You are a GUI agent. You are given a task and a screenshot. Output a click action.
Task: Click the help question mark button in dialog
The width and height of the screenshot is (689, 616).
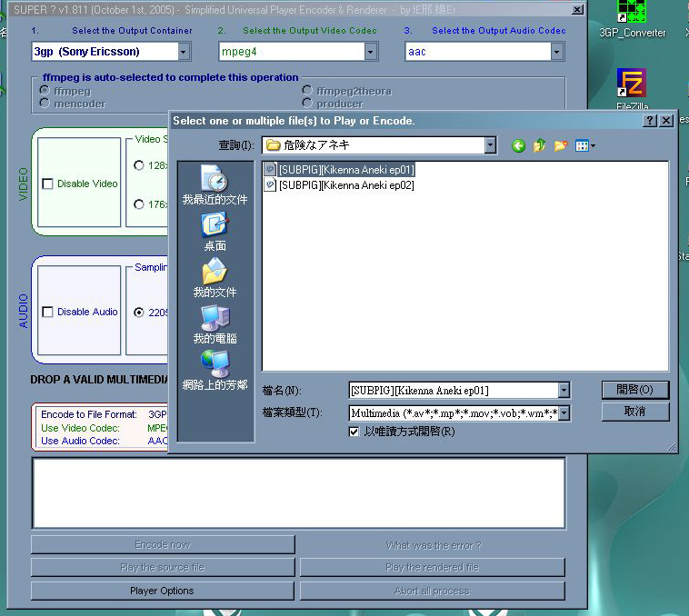649,121
